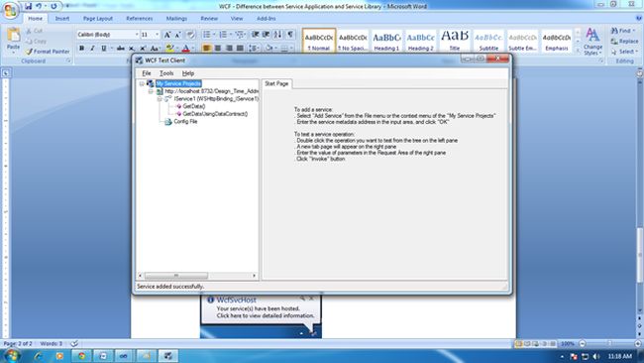
Task: Click the tree pane horizontal scrollbar thumb
Action: (x=175, y=276)
